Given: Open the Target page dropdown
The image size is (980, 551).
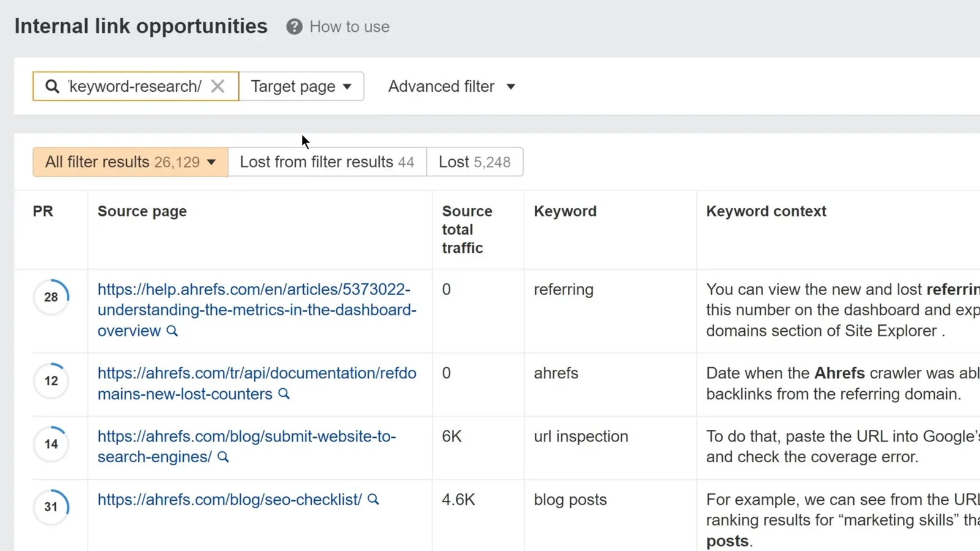Looking at the screenshot, I should pyautogui.click(x=301, y=86).
